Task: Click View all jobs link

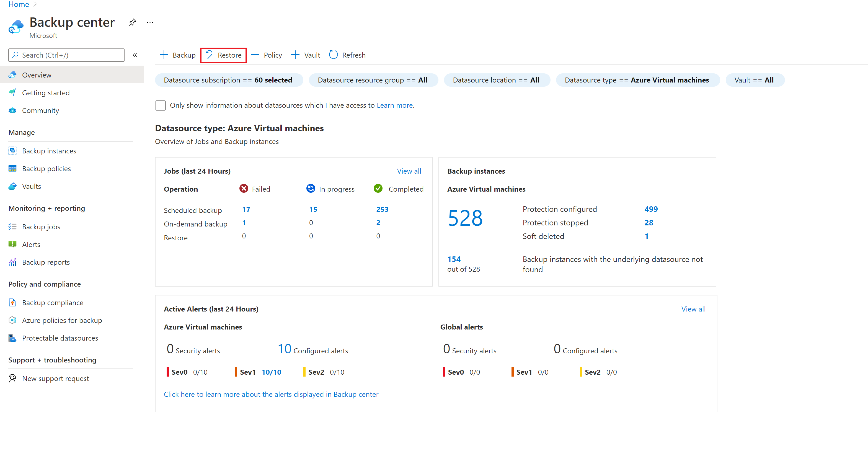Action: coord(409,171)
